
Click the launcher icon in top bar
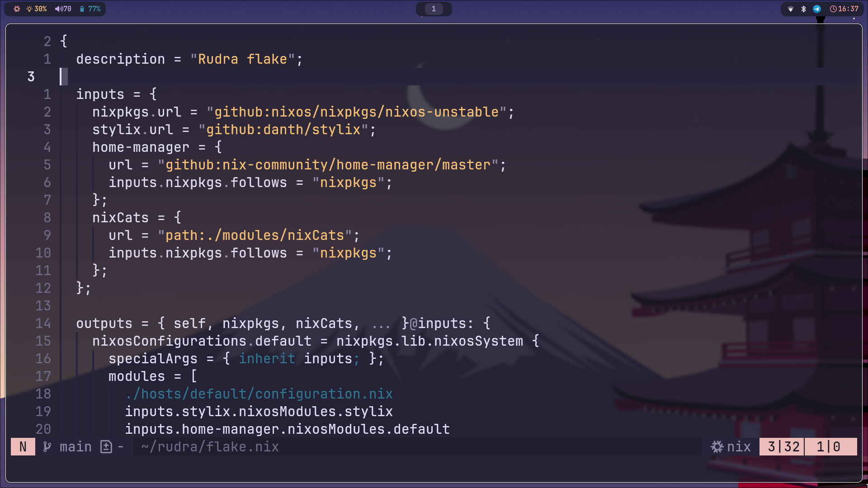[x=17, y=9]
